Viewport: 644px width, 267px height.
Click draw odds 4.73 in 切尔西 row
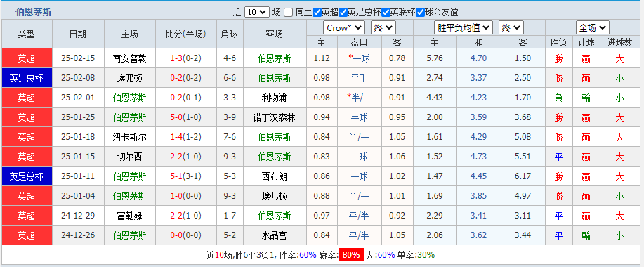[x=478, y=157]
